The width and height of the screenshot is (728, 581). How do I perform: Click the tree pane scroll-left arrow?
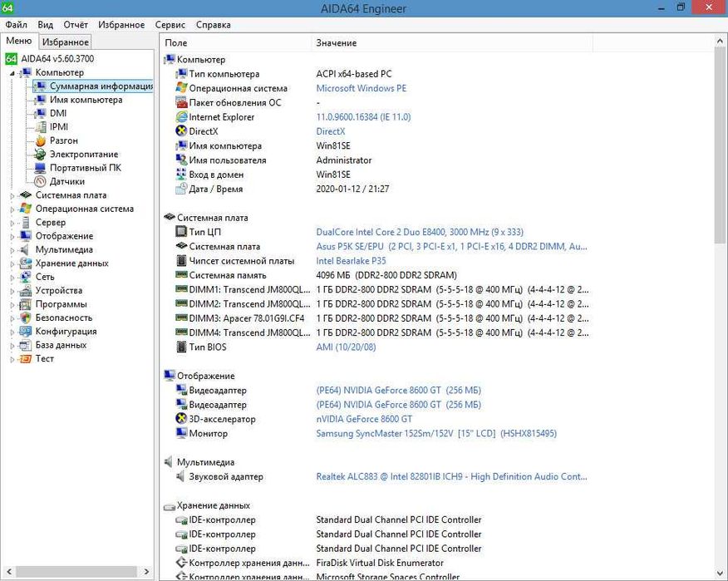[9, 572]
